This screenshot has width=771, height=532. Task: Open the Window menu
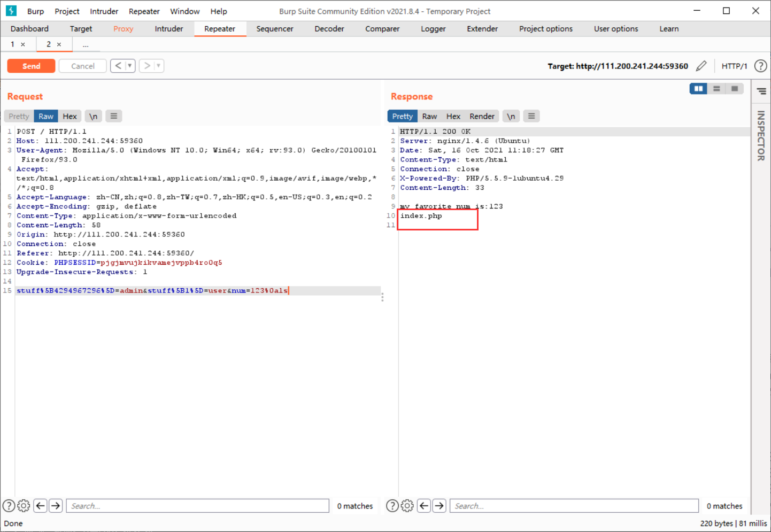click(184, 11)
